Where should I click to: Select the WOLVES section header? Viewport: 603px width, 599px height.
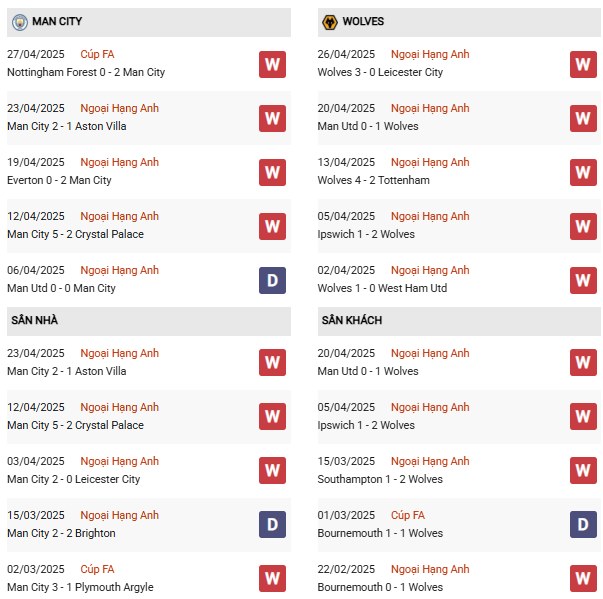[x=459, y=22]
